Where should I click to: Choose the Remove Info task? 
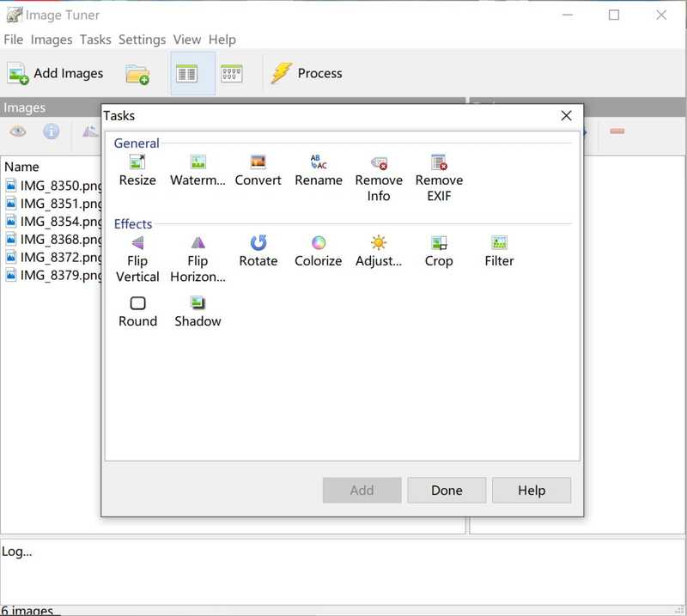click(x=379, y=179)
